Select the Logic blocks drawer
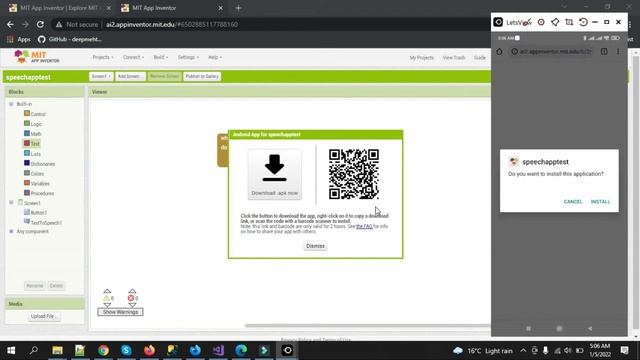640x360 pixels. point(33,124)
